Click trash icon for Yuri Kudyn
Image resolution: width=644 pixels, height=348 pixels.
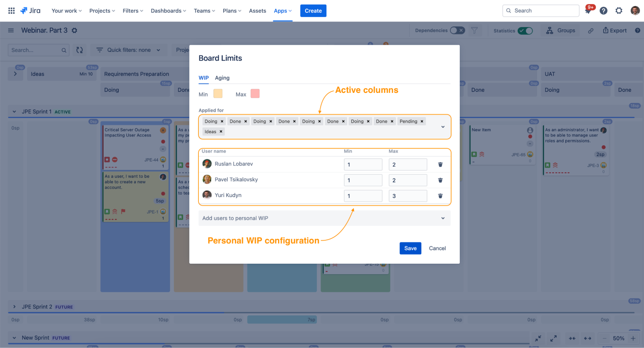coord(440,196)
